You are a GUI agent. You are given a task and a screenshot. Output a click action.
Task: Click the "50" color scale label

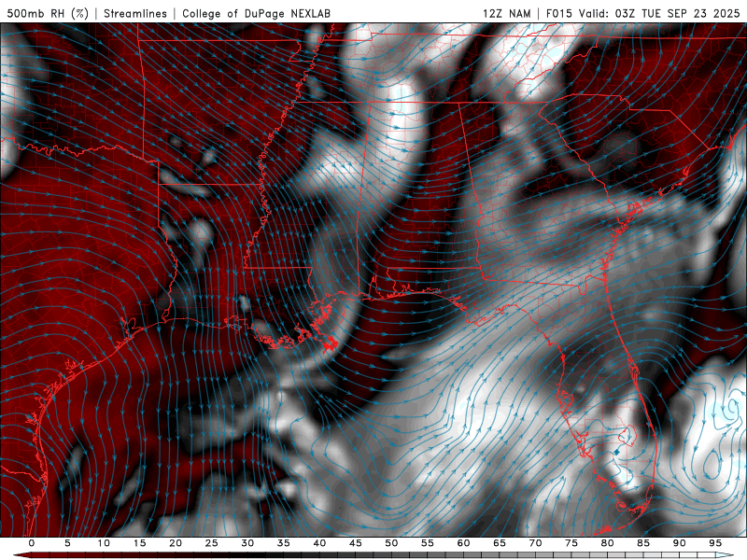click(391, 543)
